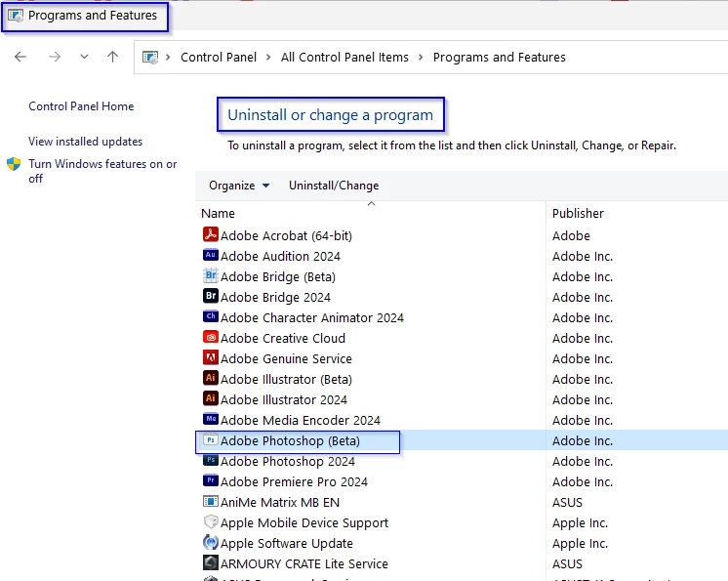Click the AniMe Matrix MB EN icon
The image size is (728, 581).
[211, 501]
